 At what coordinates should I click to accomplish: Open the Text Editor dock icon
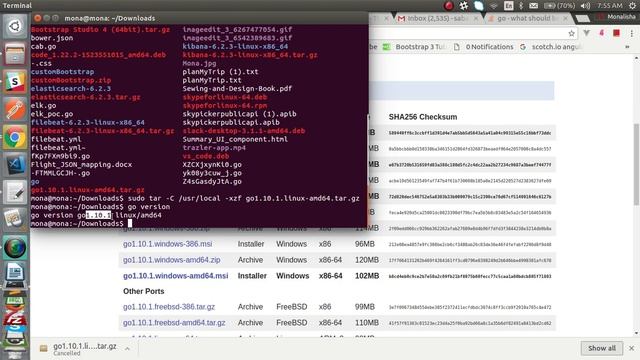pyautogui.click(x=15, y=192)
